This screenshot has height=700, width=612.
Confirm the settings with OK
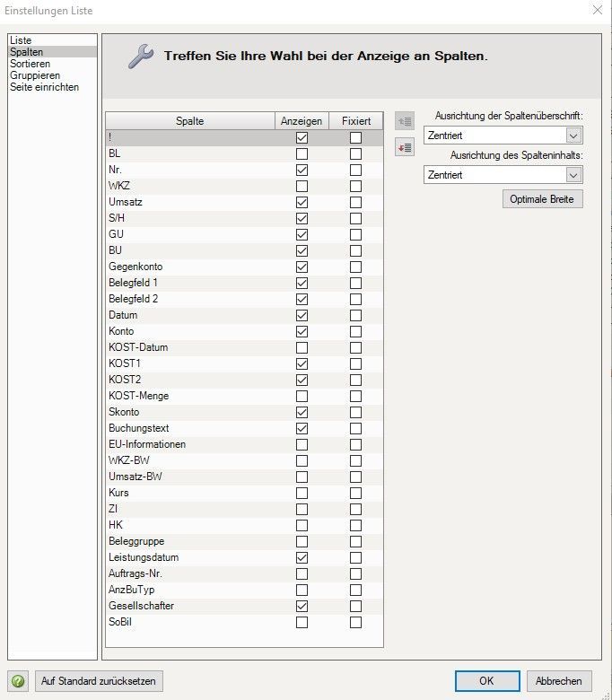click(486, 681)
